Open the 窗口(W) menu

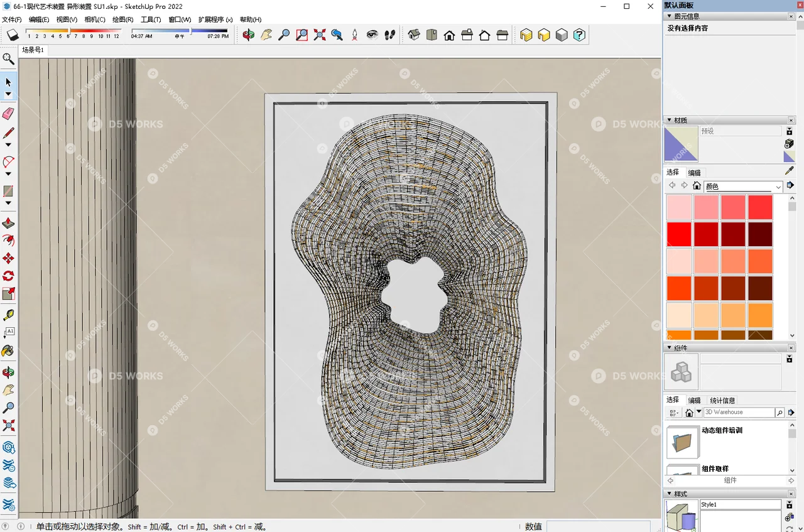[180, 19]
